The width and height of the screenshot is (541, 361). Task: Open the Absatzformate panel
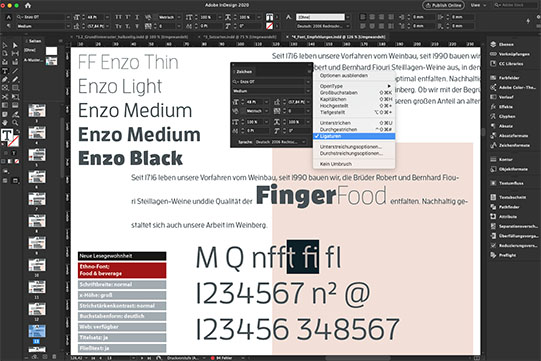coord(509,136)
